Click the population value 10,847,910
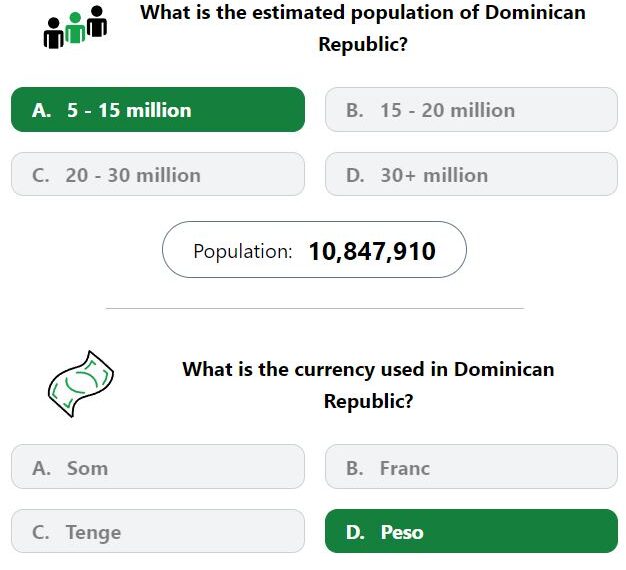Screen dimensions: 626x570 (x=372, y=251)
